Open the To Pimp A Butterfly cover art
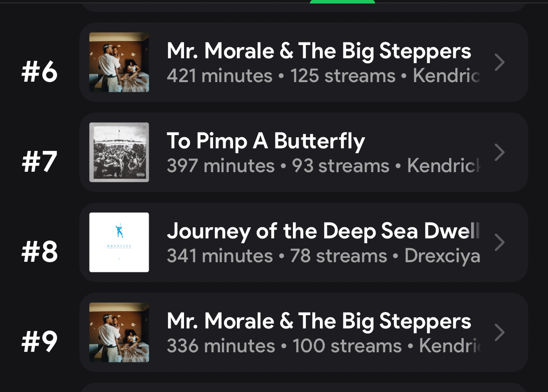 point(119,152)
